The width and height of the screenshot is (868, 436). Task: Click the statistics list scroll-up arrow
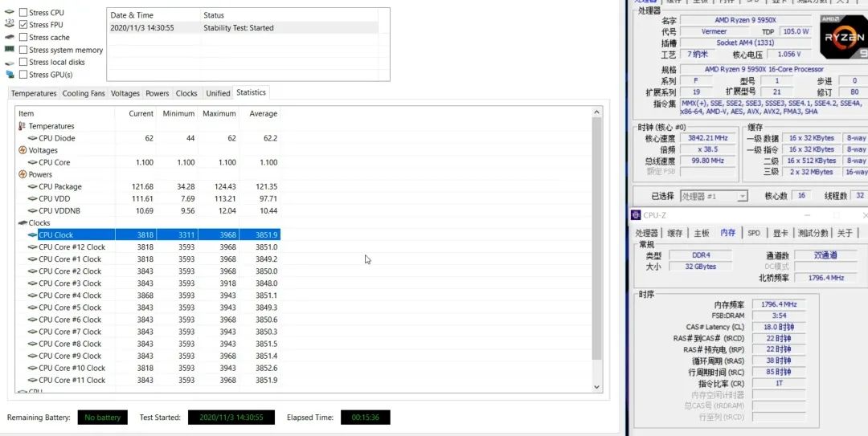click(596, 112)
